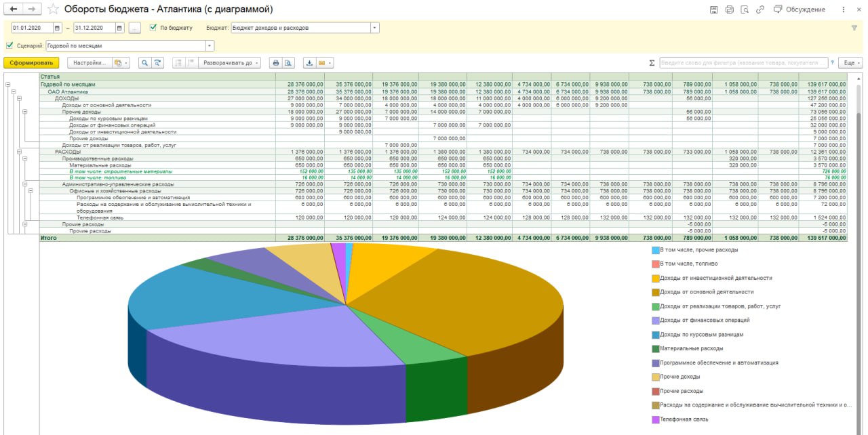Open the calendar for start date 01.01.2020
This screenshot has width=868, height=435.
(x=57, y=28)
